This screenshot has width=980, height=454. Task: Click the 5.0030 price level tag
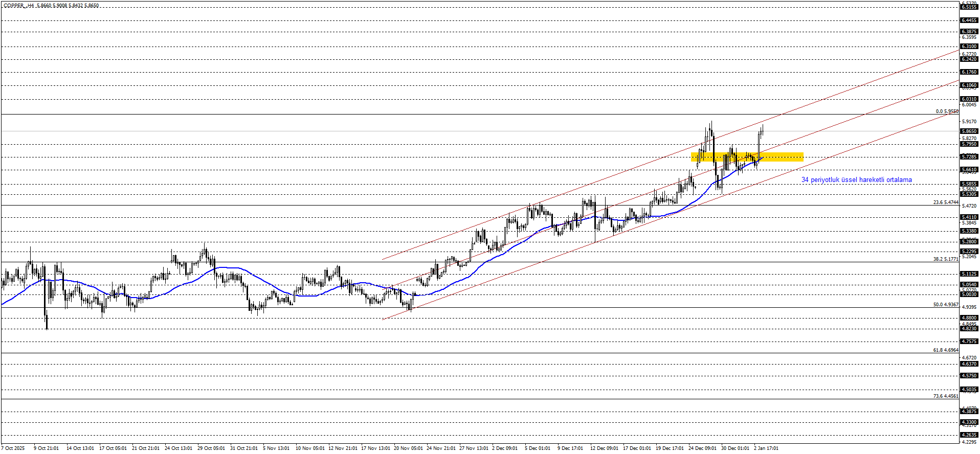click(969, 294)
